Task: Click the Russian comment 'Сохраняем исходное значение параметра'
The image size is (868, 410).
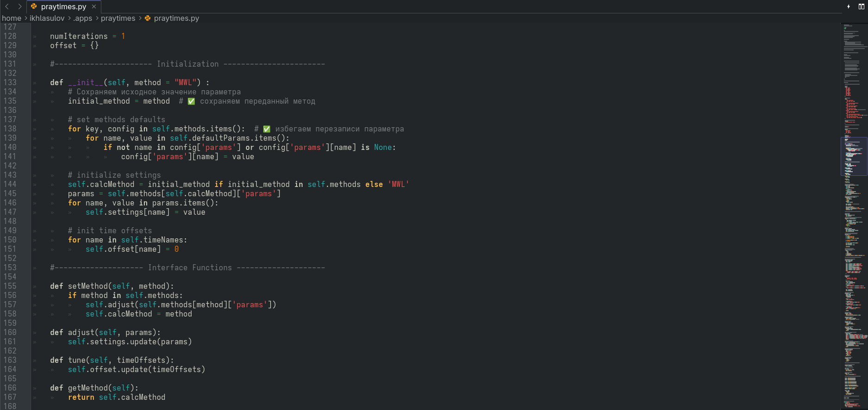Action: pyautogui.click(x=159, y=92)
